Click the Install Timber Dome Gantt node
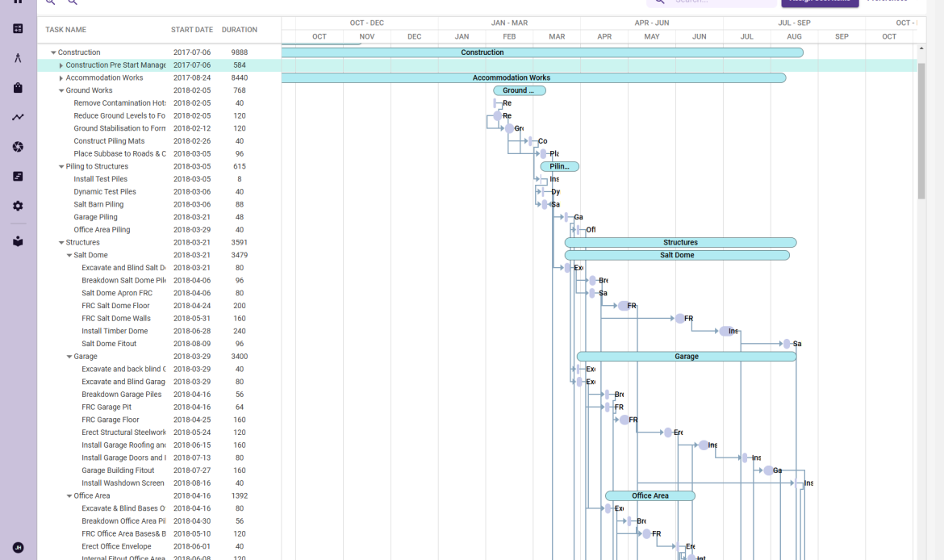This screenshot has height=560, width=944. click(727, 331)
